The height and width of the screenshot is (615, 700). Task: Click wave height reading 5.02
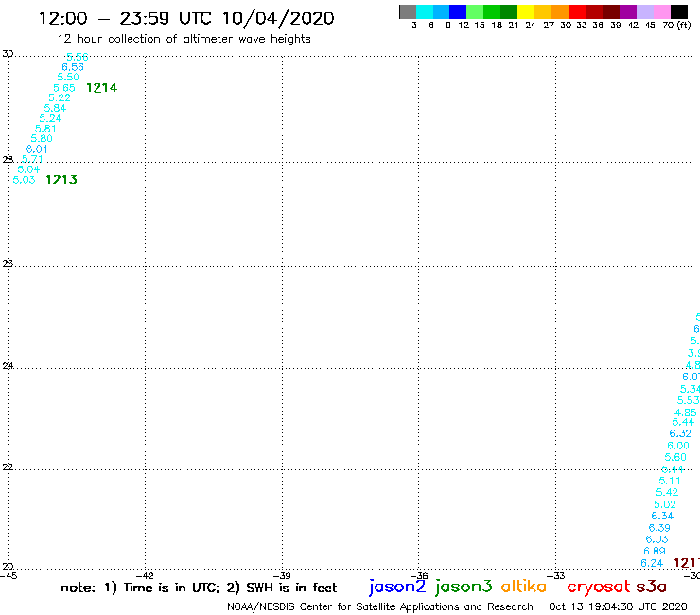(x=665, y=504)
